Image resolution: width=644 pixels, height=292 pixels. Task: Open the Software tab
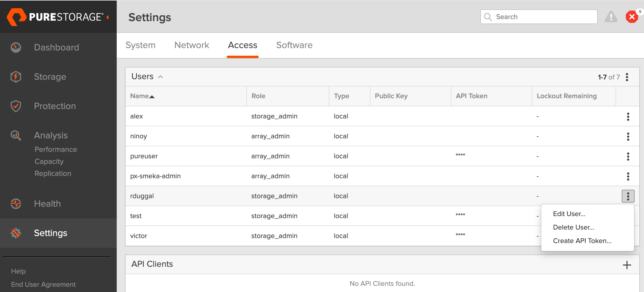coord(294,45)
